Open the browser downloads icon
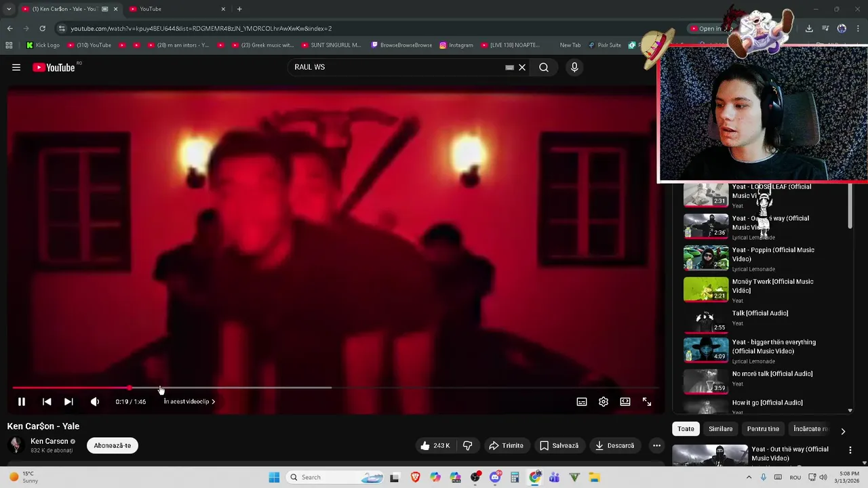Image resolution: width=868 pixels, height=488 pixels. pyautogui.click(x=809, y=28)
